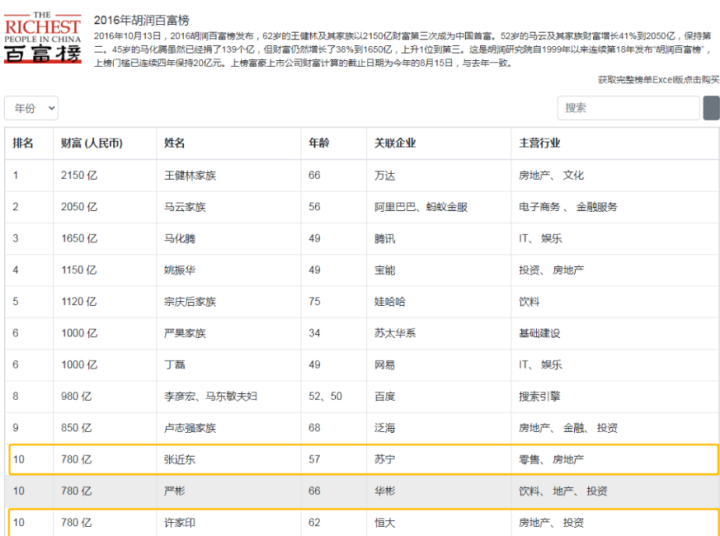Click the gray search button beside the search field

pyautogui.click(x=711, y=108)
